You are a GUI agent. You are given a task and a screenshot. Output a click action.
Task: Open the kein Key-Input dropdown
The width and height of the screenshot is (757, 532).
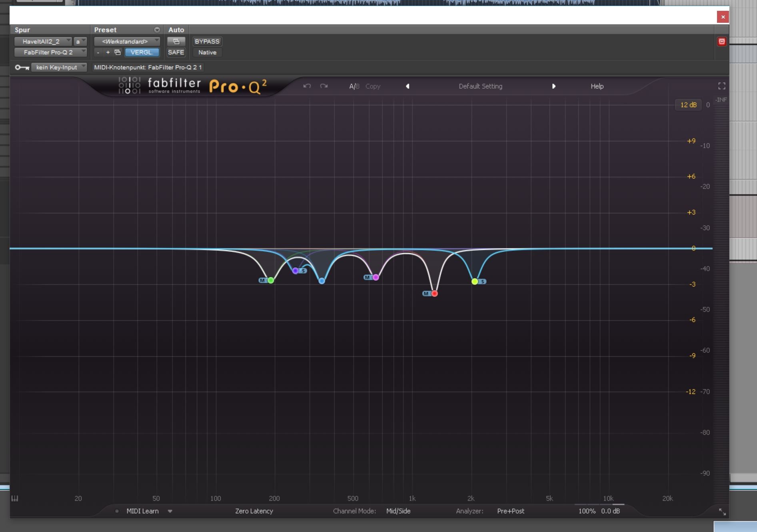[x=59, y=67]
